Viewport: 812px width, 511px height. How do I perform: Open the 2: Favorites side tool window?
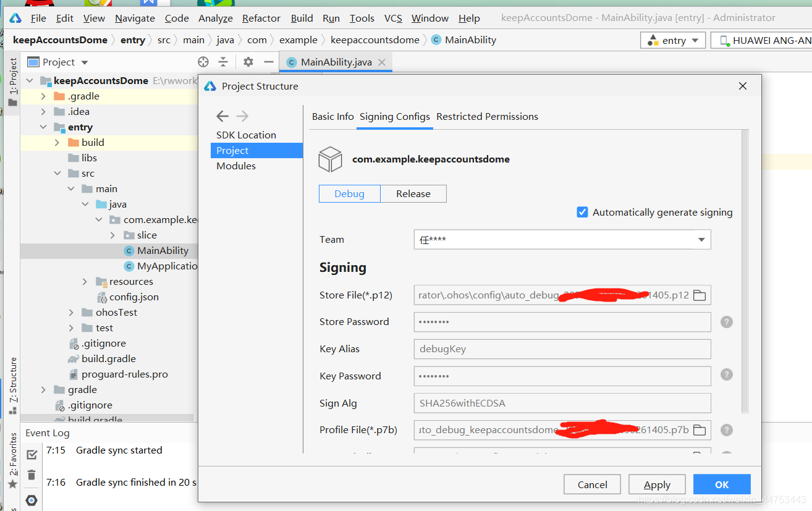(x=13, y=460)
